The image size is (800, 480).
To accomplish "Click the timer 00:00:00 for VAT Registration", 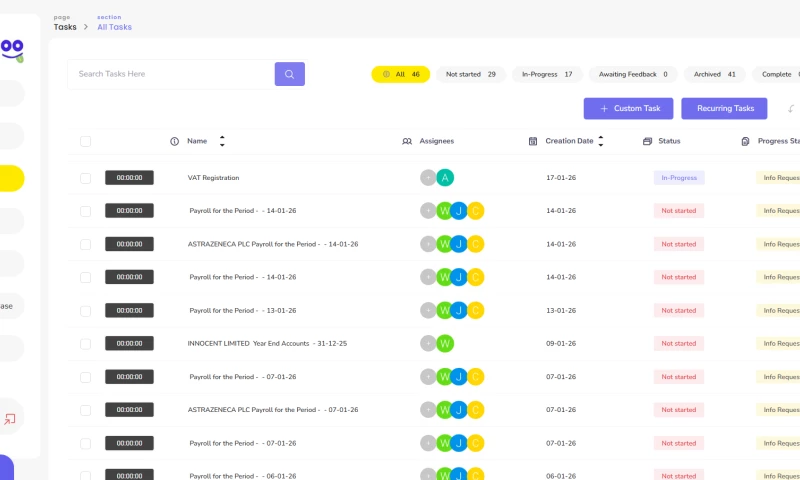I will 129,178.
